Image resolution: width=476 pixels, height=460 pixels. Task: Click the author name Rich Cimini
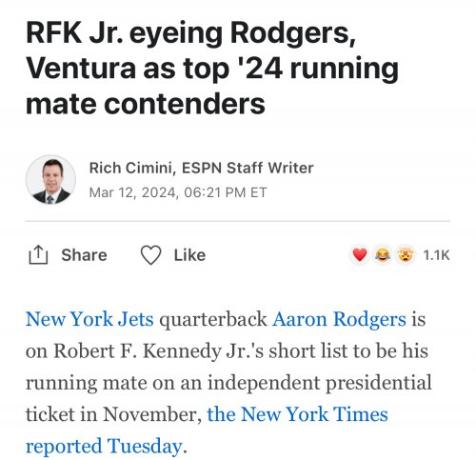(130, 168)
